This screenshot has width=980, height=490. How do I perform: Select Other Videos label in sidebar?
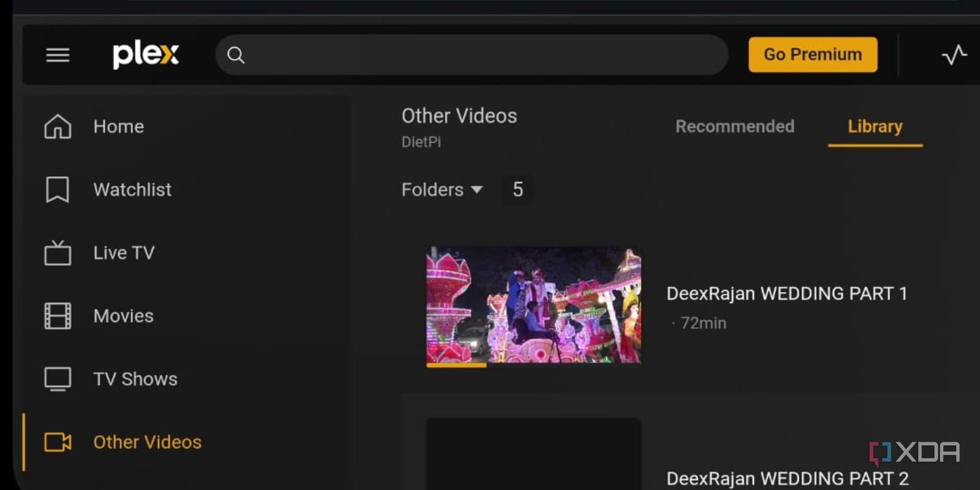pyautogui.click(x=148, y=442)
